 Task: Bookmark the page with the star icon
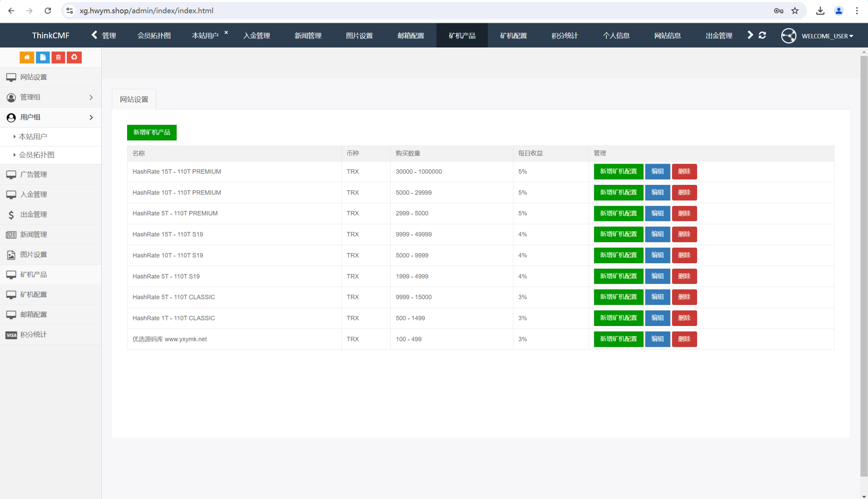795,11
